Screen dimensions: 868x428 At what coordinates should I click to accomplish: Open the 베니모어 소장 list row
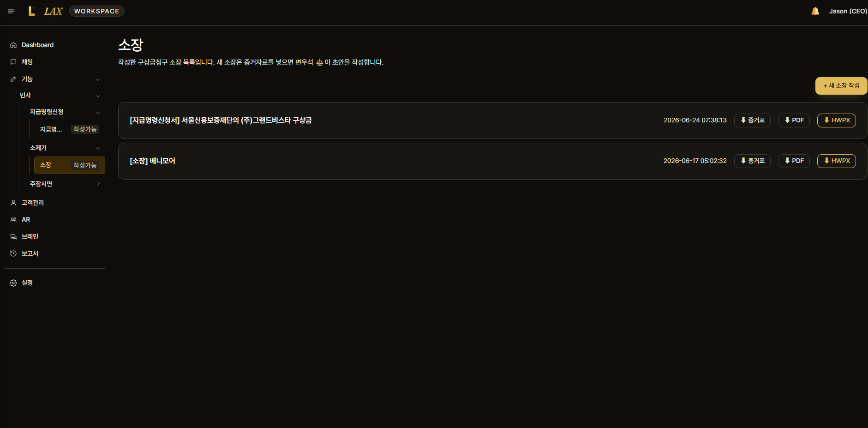(x=492, y=161)
